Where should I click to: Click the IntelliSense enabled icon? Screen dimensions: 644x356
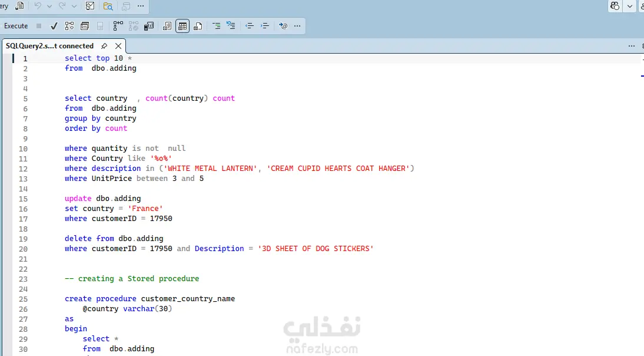(100, 26)
